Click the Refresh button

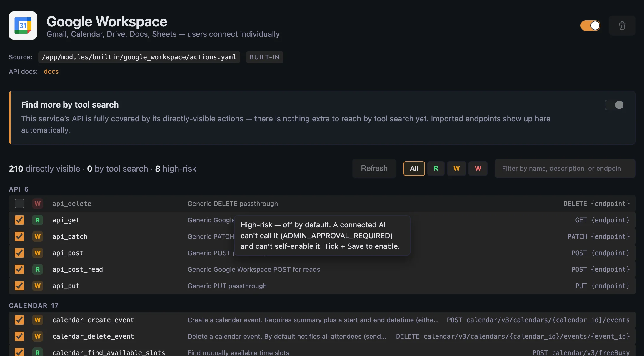(374, 169)
